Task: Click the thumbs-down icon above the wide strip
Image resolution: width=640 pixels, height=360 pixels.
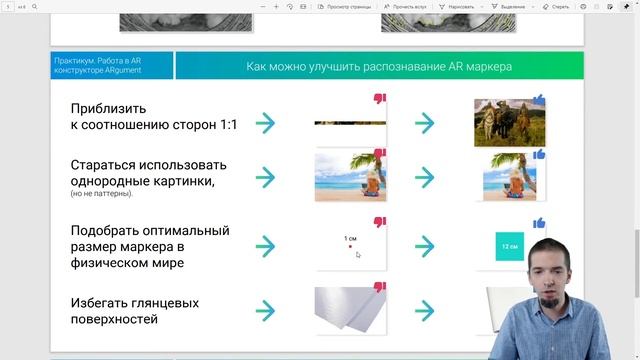Action: coord(380,98)
